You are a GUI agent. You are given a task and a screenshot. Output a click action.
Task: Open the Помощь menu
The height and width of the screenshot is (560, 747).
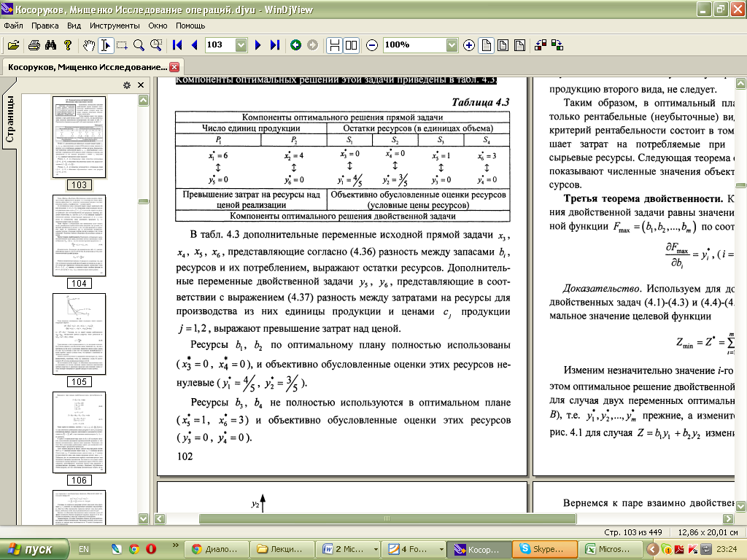pyautogui.click(x=190, y=26)
